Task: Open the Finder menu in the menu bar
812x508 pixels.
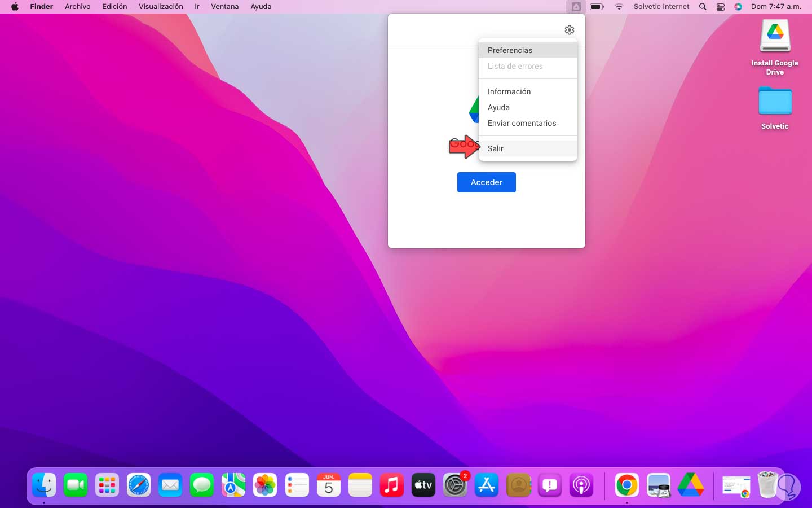Action: pyautogui.click(x=42, y=7)
